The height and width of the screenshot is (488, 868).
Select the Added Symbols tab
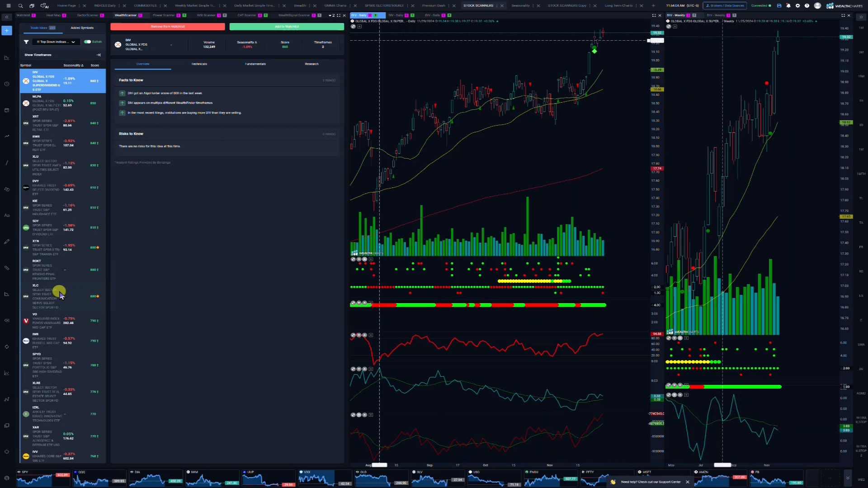(x=82, y=28)
